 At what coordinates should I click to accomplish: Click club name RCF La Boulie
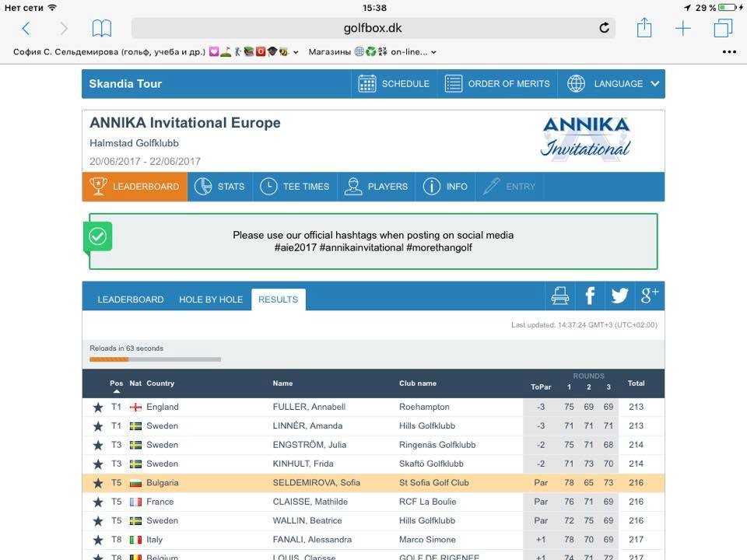(x=427, y=502)
